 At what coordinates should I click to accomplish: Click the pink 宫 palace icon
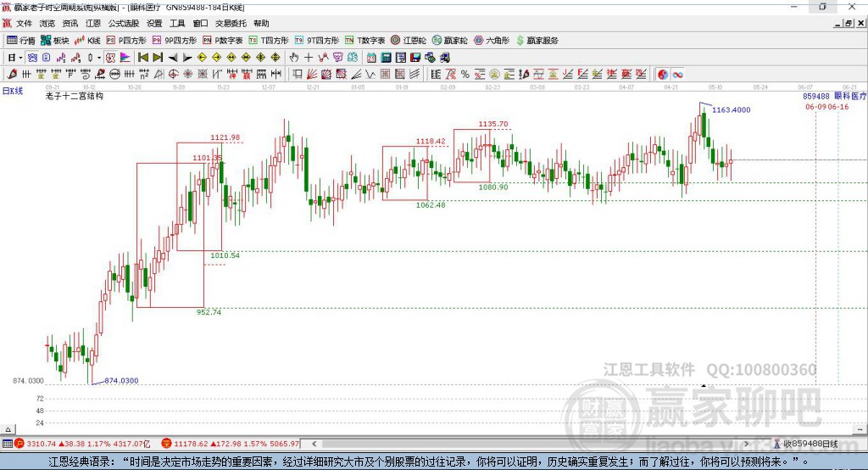click(x=337, y=58)
